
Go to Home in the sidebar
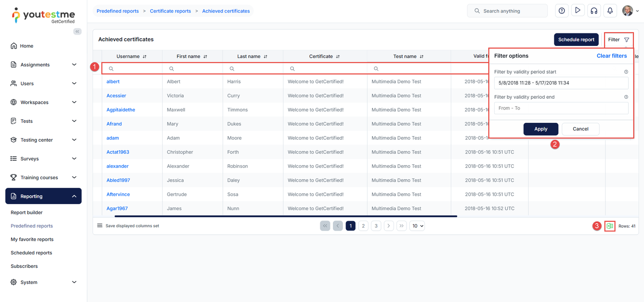[27, 46]
